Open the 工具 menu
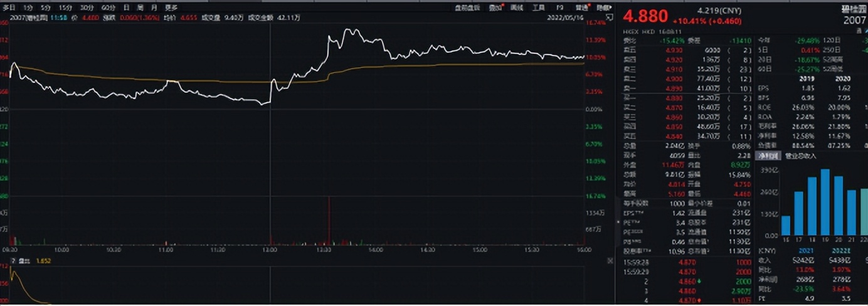 [538, 8]
